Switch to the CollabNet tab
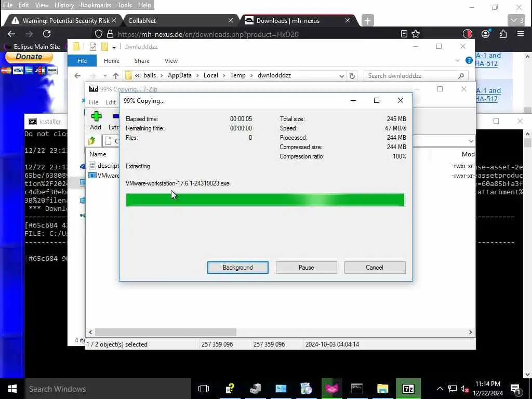 point(180,21)
